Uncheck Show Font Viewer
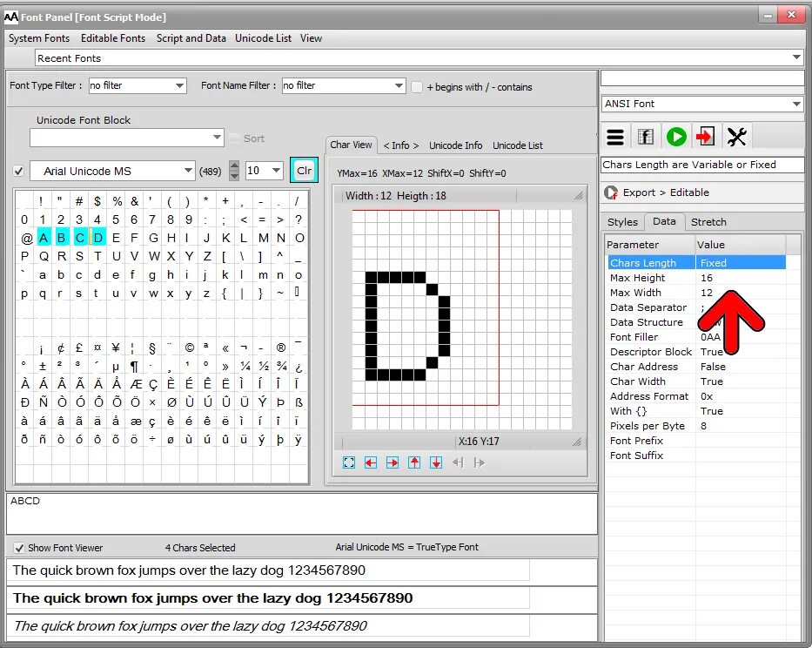This screenshot has width=812, height=648. coord(19,548)
